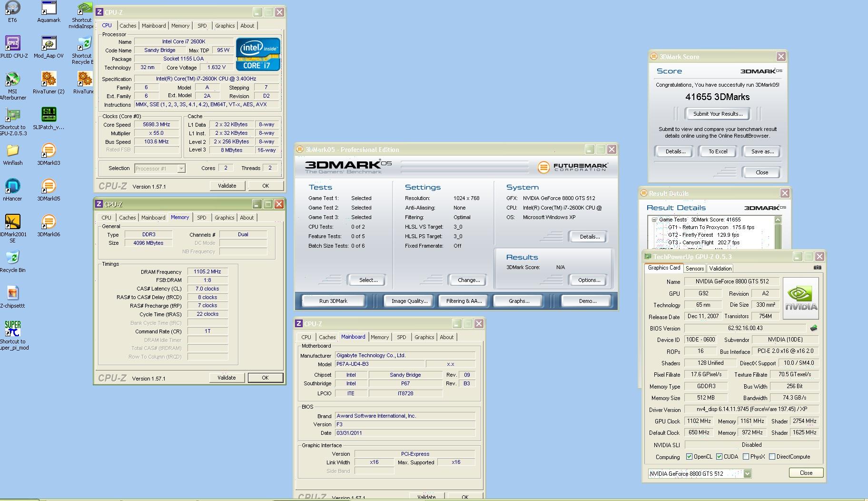Screen dimensions: 868x501
Task: Click Details... in System section
Action: [589, 237]
